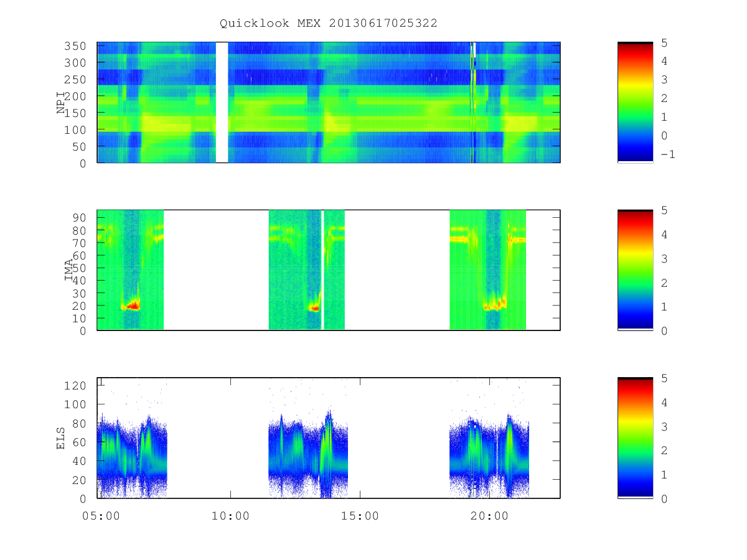Click the 20:00 time axis tick label
The height and width of the screenshot is (560, 747).
point(490,516)
